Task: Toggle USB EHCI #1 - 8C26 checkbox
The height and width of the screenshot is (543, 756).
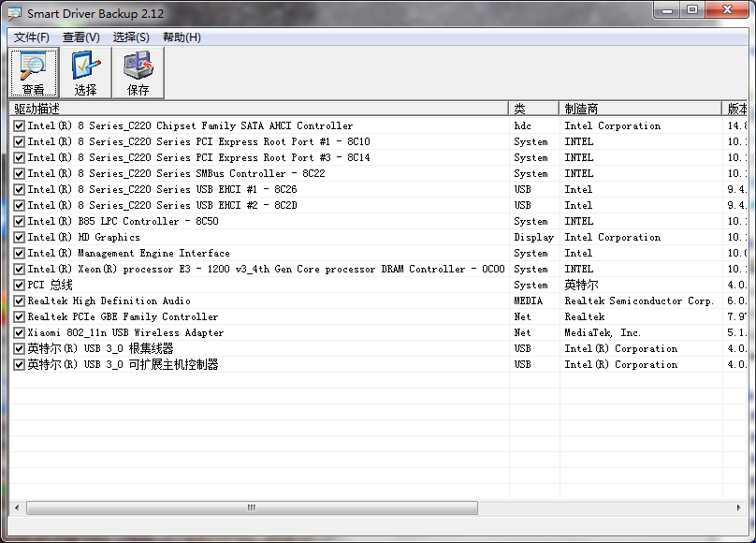Action: 19,189
